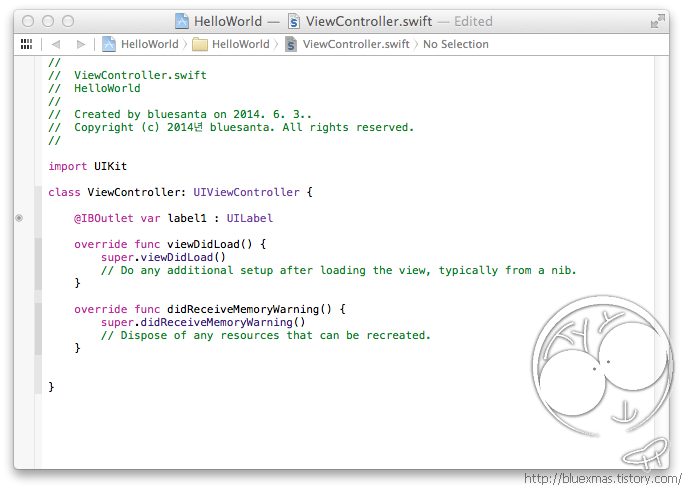The width and height of the screenshot is (683, 489).
Task: Open the related items grid menu
Action: pos(27,44)
